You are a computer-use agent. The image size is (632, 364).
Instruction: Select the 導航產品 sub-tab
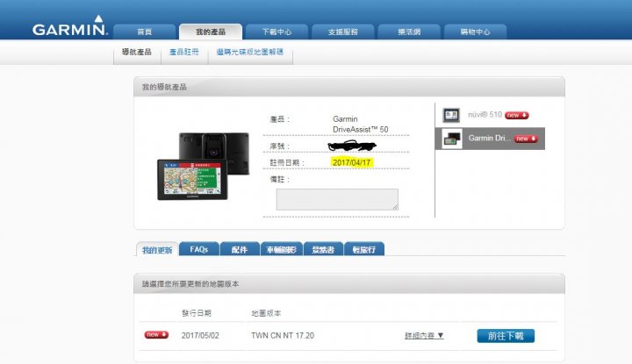tap(137, 52)
